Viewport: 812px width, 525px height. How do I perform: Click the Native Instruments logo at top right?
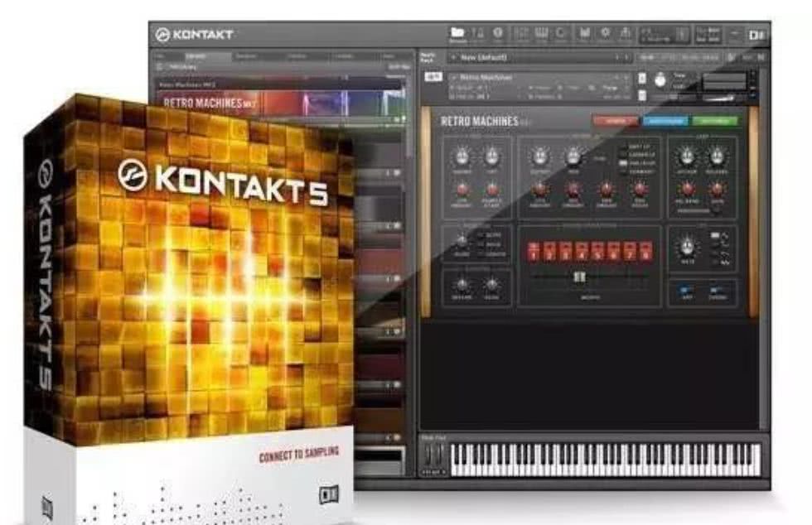756,35
